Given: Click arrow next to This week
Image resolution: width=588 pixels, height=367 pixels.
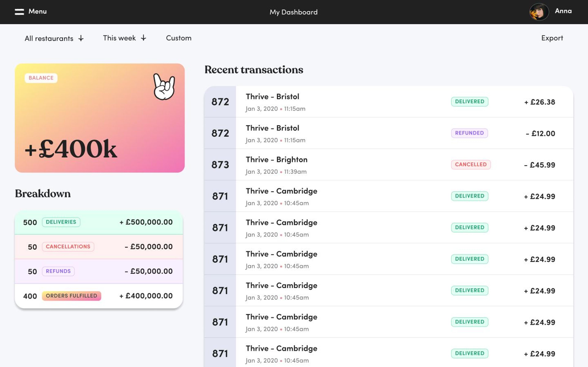Looking at the screenshot, I should (144, 38).
